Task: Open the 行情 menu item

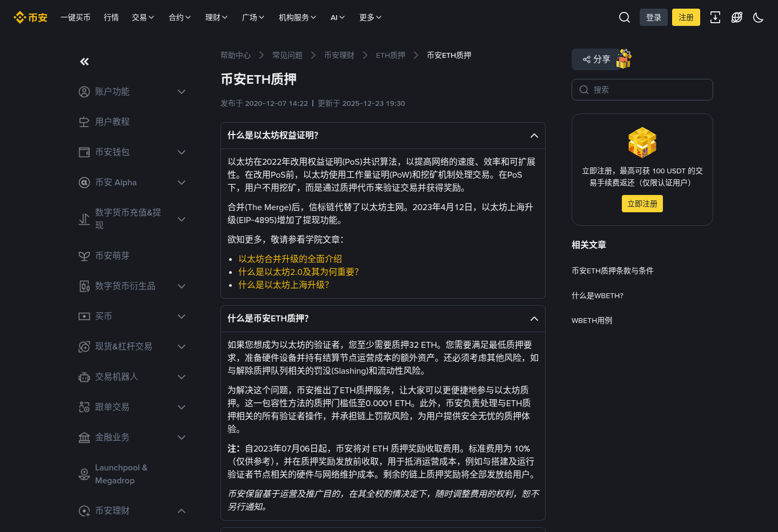Action: point(111,17)
